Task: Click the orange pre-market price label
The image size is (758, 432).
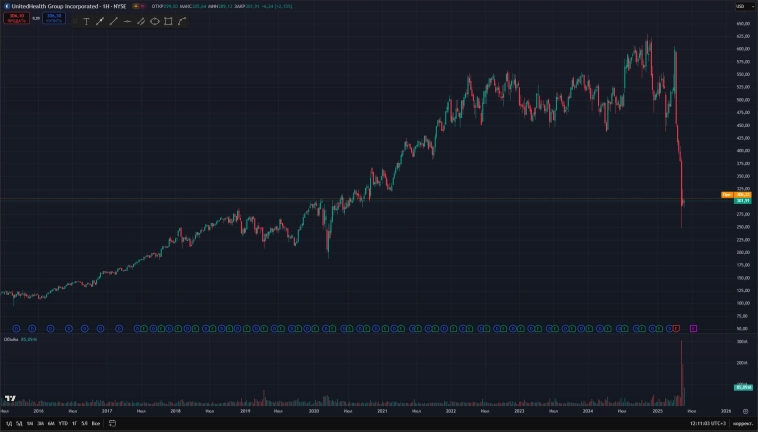Action: pyautogui.click(x=736, y=195)
